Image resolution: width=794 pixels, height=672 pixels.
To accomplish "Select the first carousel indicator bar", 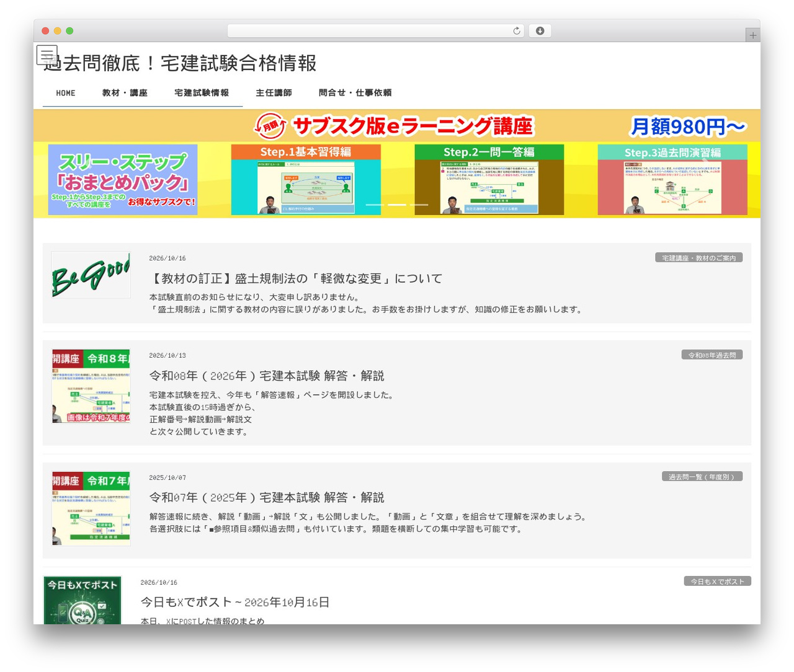I will click(x=375, y=205).
